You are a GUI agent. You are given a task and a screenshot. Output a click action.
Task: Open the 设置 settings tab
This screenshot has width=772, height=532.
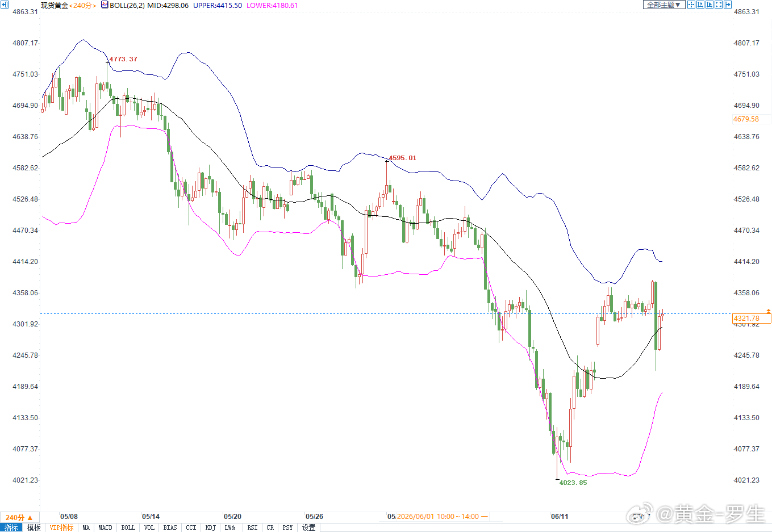click(x=309, y=527)
